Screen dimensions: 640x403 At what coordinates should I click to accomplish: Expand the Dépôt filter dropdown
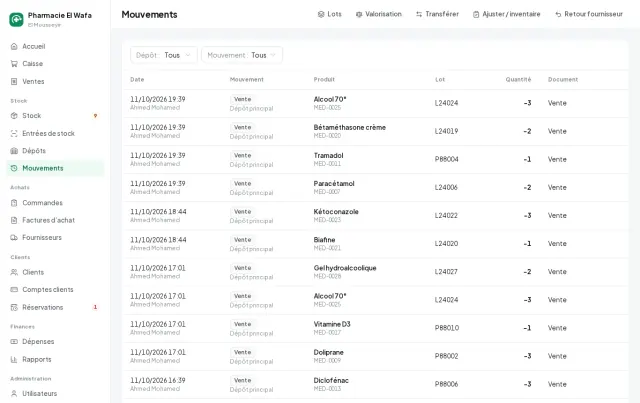[x=164, y=55]
